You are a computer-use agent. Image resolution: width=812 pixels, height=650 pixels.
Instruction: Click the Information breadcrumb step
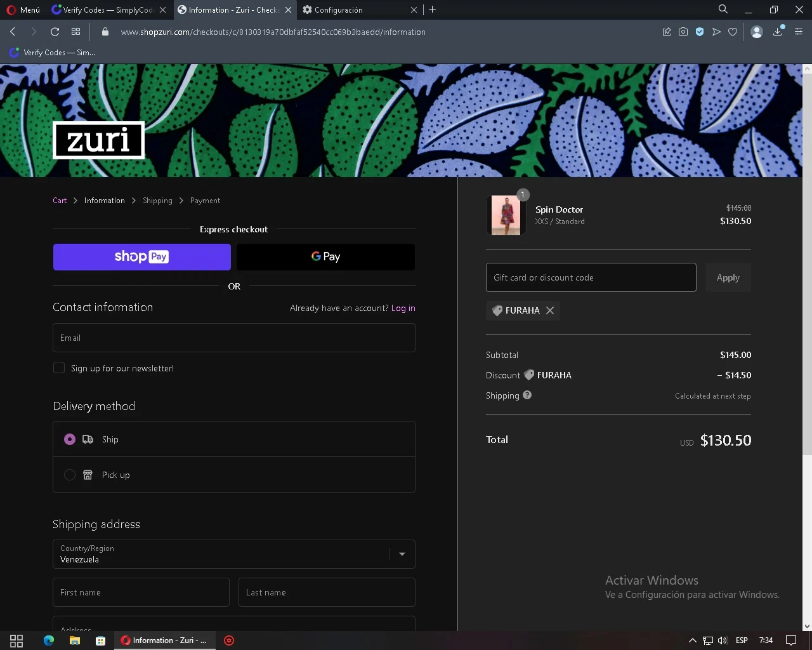(x=105, y=201)
